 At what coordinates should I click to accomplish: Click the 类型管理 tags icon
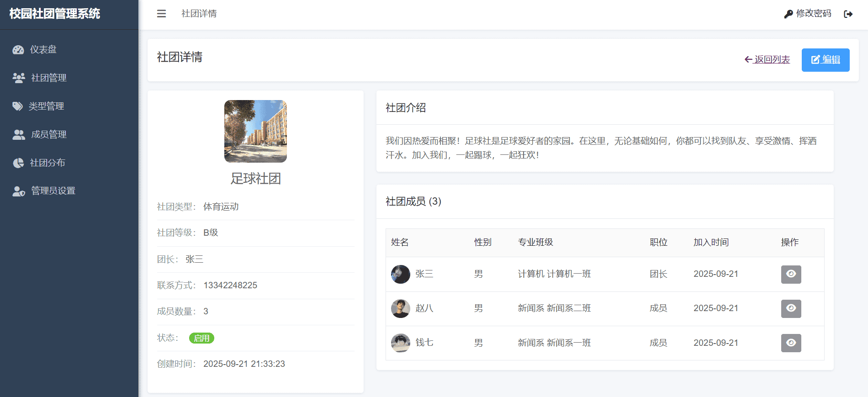(18, 106)
